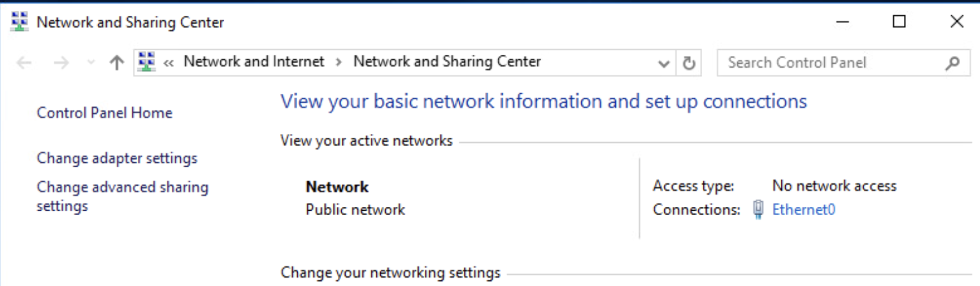The width and height of the screenshot is (980, 286).
Task: Click the Forward navigation arrow
Action: (61, 63)
